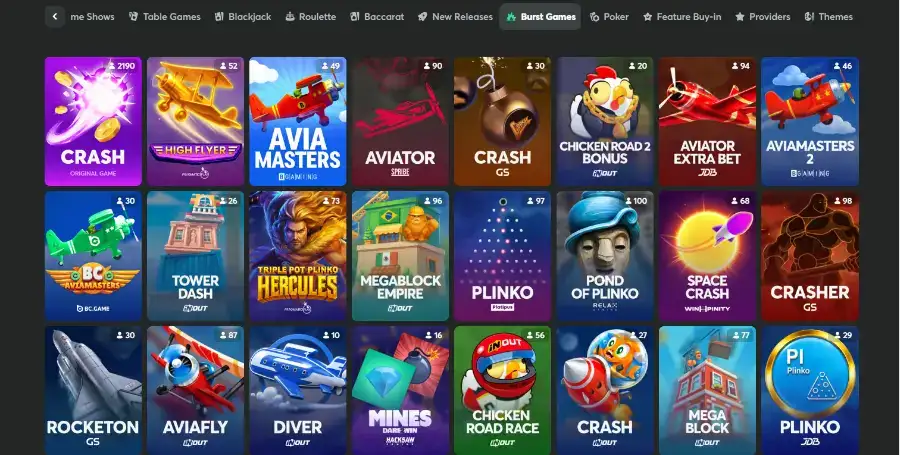
Task: Click the 100 players badge on Pond of Plinko
Action: (x=635, y=201)
